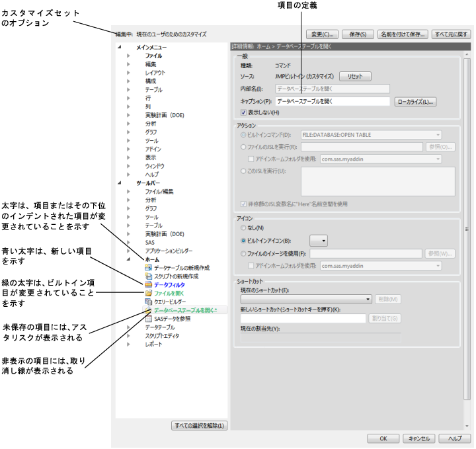This screenshot has width=476, height=449.
Task: Click the scrollbar down arrow in details panel
Action: click(x=467, y=426)
